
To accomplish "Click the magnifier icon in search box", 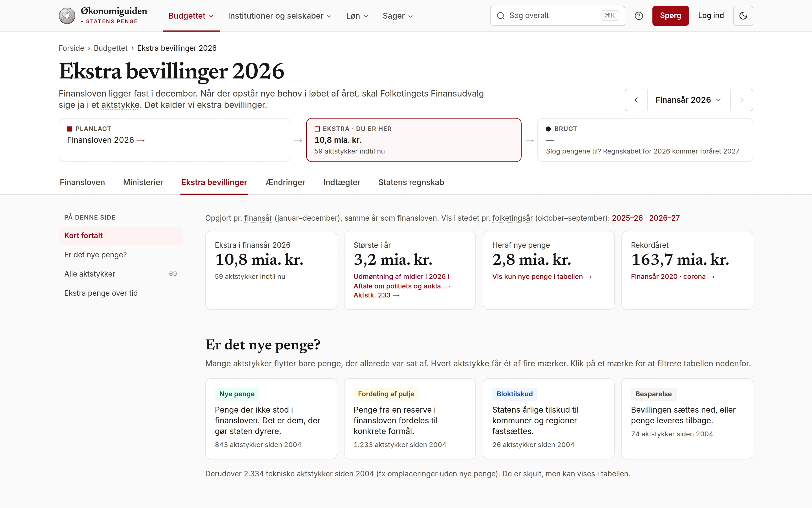I will (x=500, y=16).
